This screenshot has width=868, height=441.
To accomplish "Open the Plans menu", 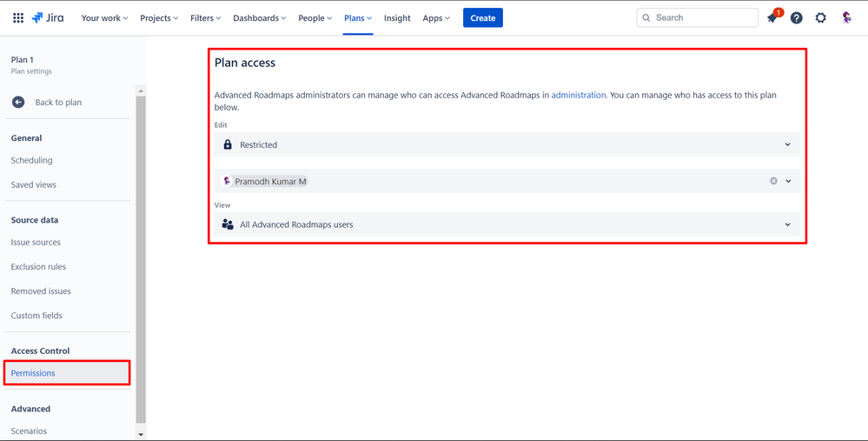I will click(358, 17).
